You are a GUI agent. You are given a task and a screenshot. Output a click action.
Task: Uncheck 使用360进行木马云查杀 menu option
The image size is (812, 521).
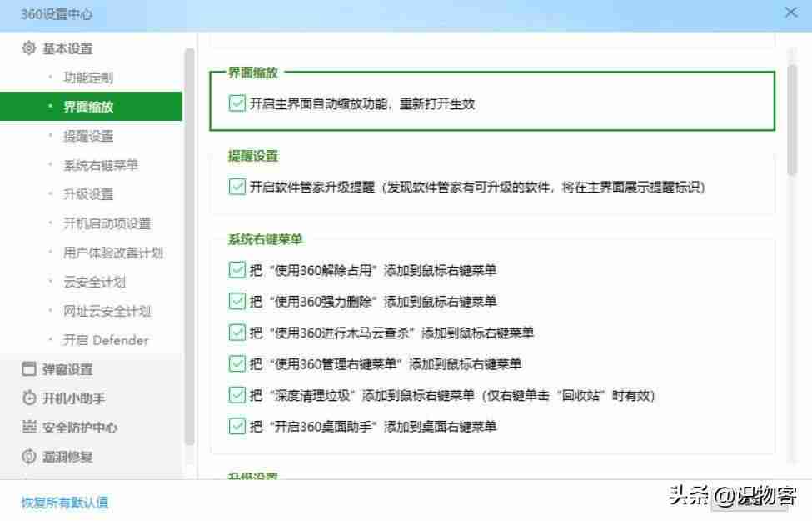pos(237,333)
